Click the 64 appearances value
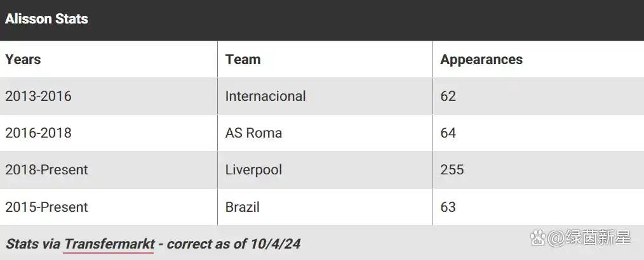This screenshot has height=260, width=644. [x=448, y=133]
